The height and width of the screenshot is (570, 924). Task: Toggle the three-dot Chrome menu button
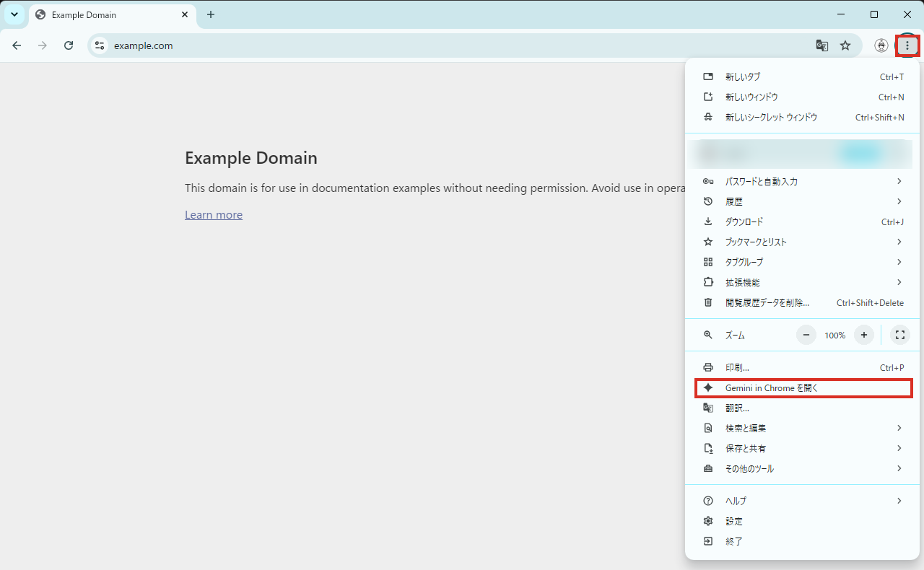pos(907,45)
